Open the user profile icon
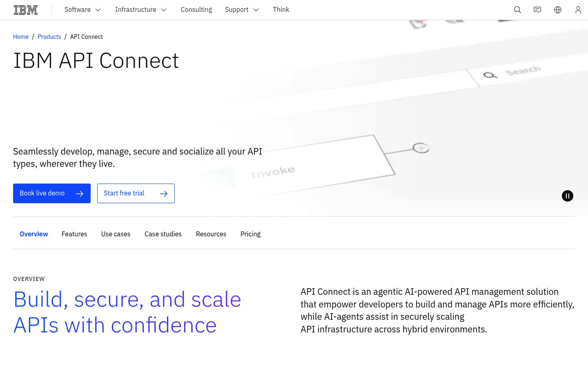 (578, 10)
